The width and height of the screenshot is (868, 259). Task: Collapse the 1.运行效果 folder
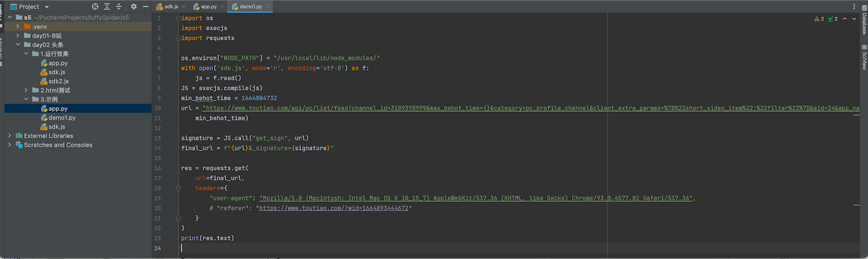[x=26, y=54]
